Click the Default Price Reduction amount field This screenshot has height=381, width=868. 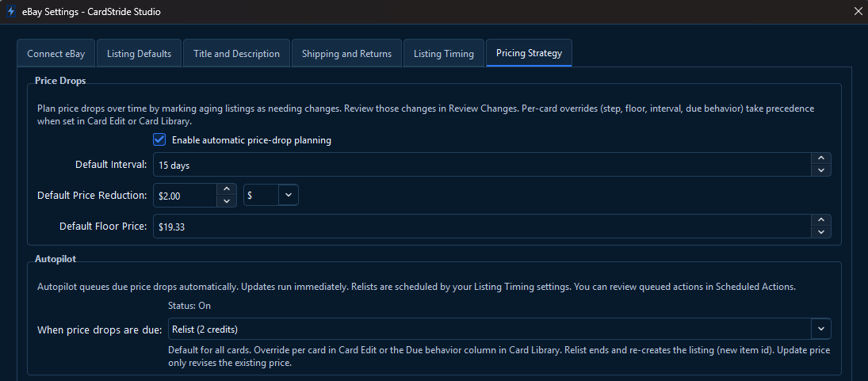(185, 196)
